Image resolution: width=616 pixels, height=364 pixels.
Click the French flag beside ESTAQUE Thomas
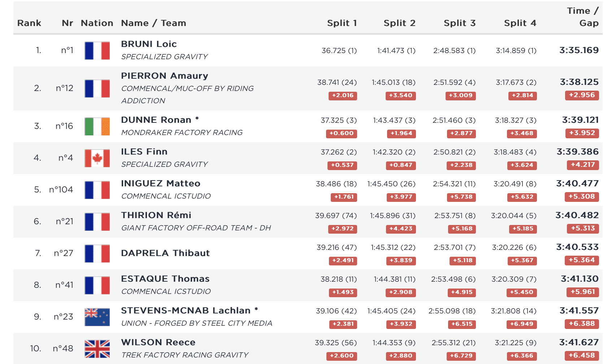97,285
